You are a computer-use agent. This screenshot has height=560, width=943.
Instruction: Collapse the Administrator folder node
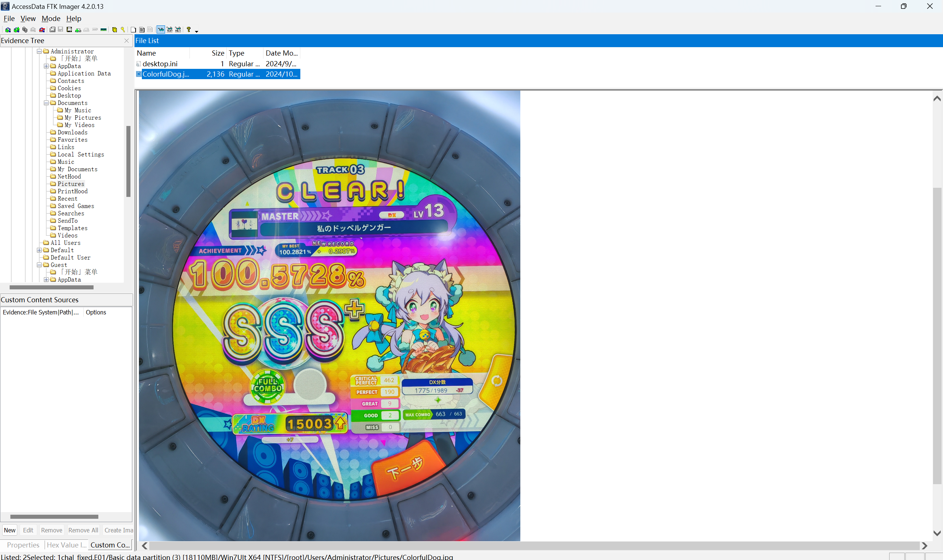[39, 51]
